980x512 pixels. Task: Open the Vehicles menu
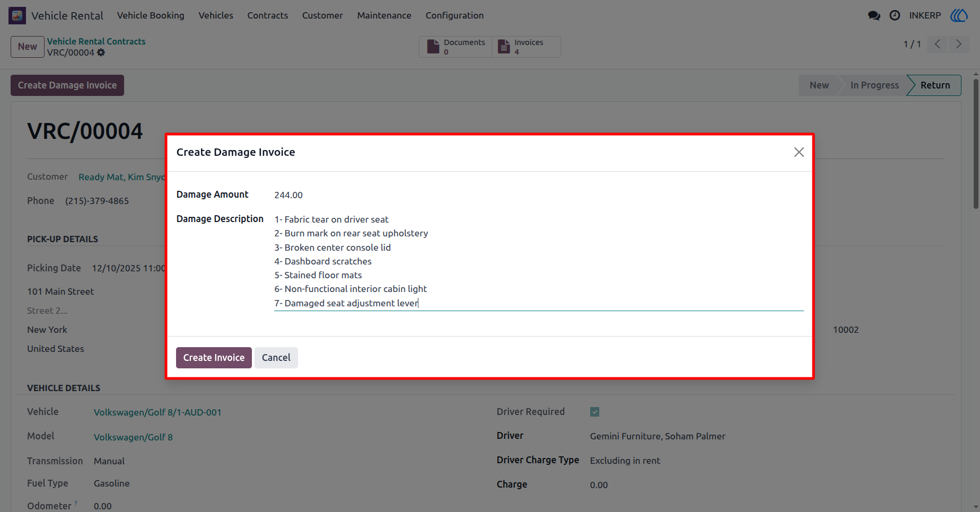pos(216,15)
